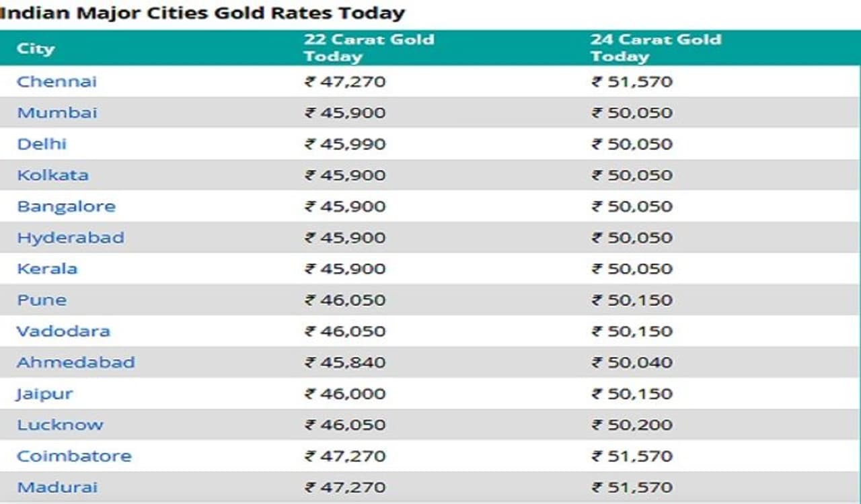Click Ahmedabad's 22 carat price ₹45,840
Image resolution: width=861 pixels, height=504 pixels.
tap(345, 362)
